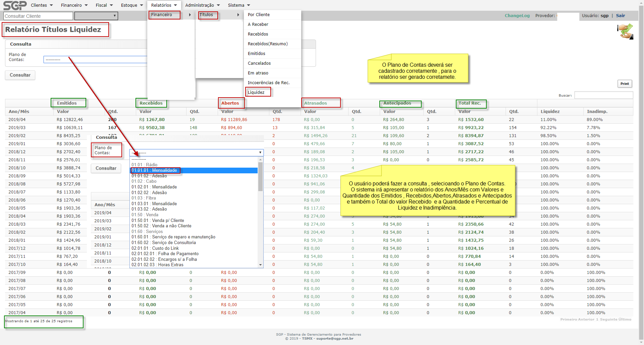Click the Print button
644x345 pixels.
point(625,83)
